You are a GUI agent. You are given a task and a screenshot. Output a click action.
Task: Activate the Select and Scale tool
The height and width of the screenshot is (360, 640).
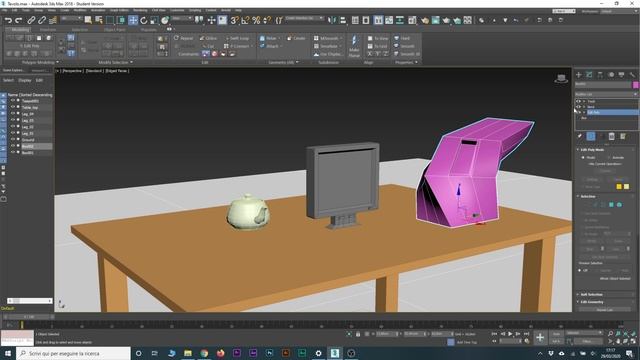[154, 20]
